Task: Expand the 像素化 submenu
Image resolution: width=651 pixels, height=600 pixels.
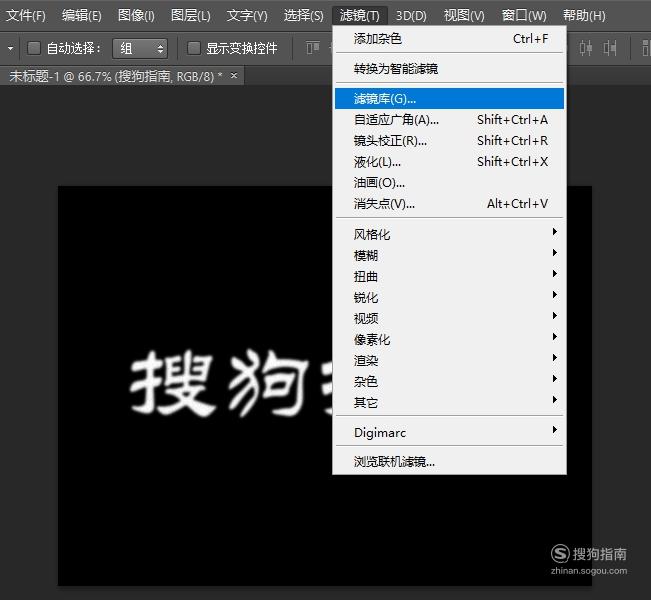Action: pos(450,339)
